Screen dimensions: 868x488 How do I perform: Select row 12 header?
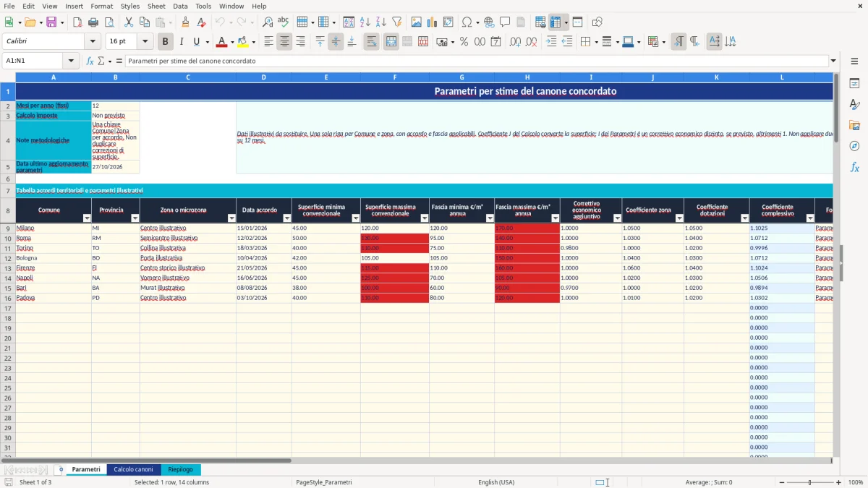coord(8,258)
